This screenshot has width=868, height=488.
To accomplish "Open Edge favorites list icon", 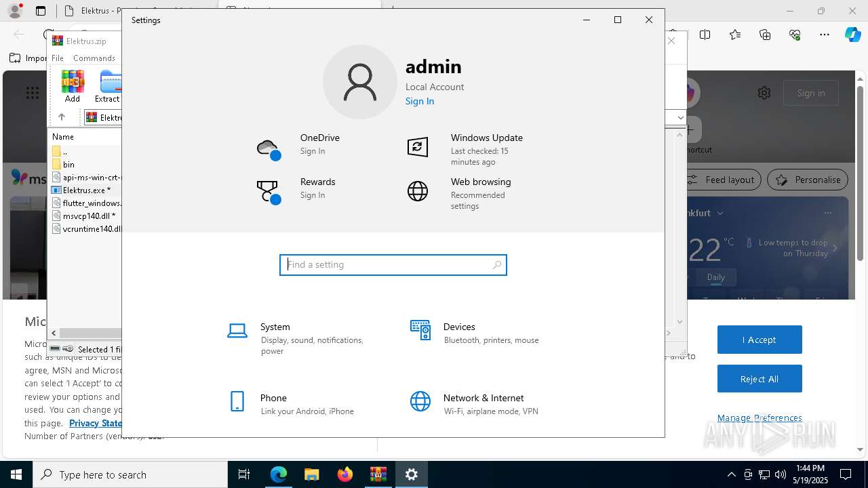I will click(735, 35).
